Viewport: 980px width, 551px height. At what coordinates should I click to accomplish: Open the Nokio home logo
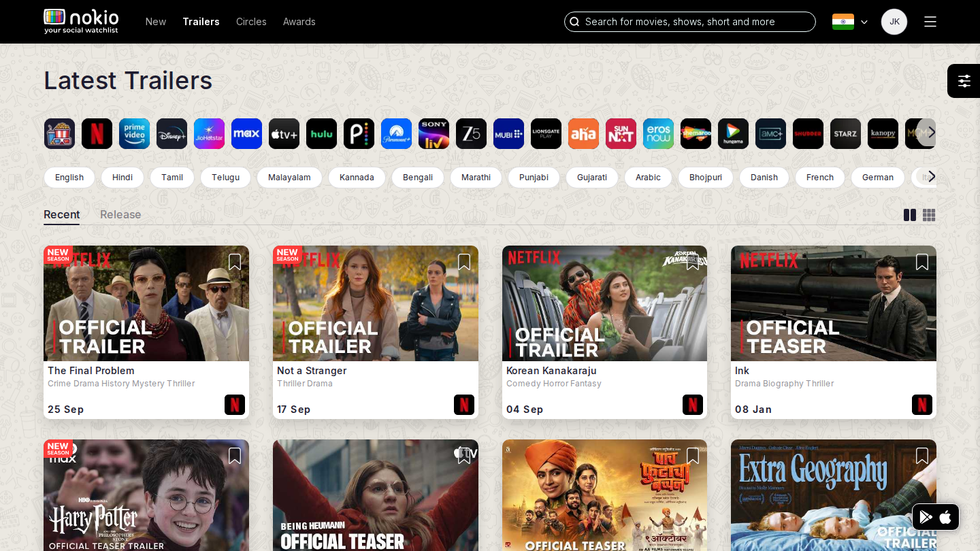tap(81, 21)
